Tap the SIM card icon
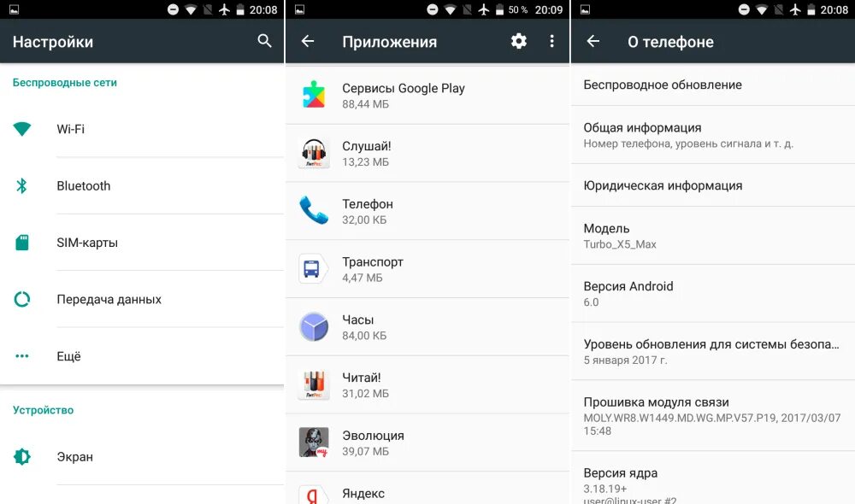This screenshot has width=855, height=504. (x=22, y=243)
